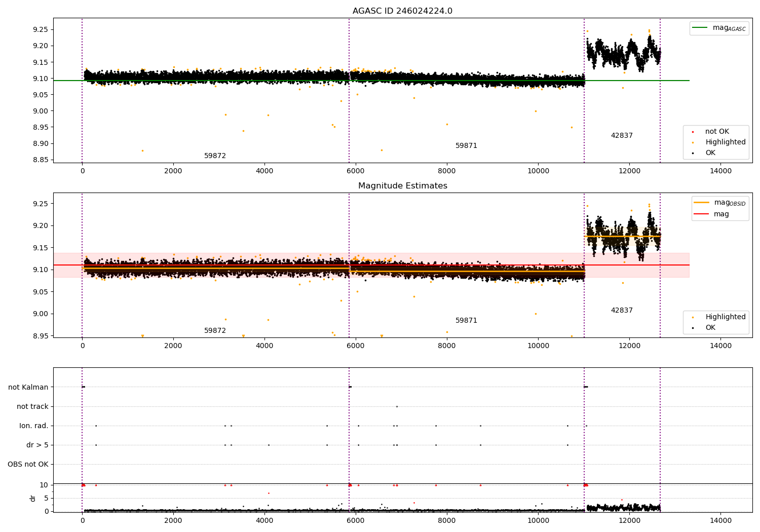
Task: Click '59872' label in Magnitude Estimates plot
Action: (x=215, y=331)
